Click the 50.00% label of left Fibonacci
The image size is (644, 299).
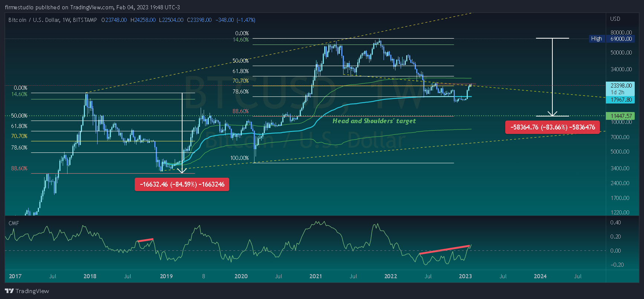click(19, 116)
